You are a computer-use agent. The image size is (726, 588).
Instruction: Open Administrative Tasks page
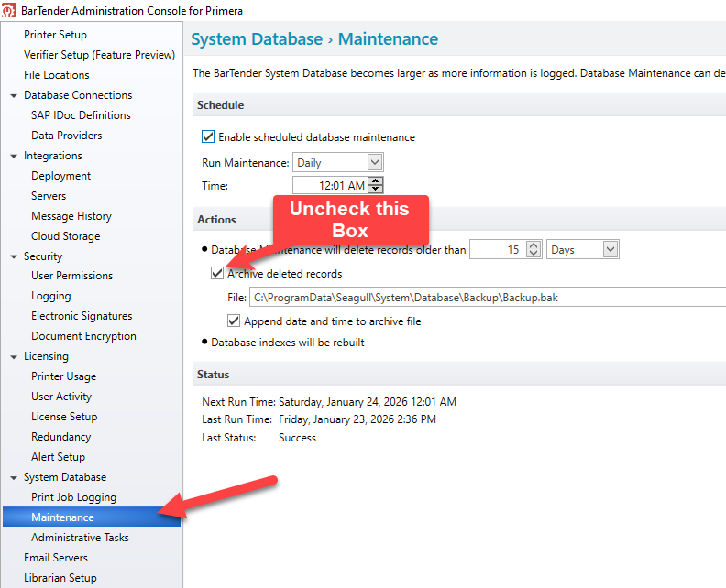click(x=80, y=538)
